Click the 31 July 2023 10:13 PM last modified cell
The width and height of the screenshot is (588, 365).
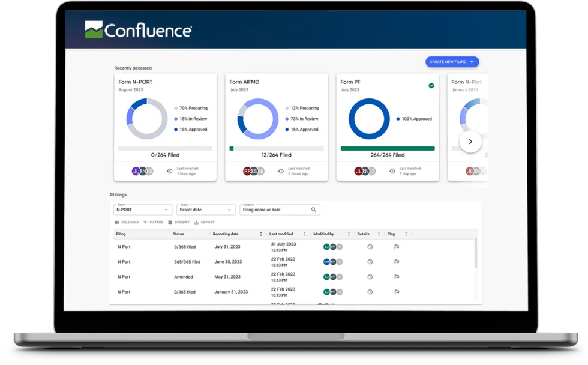[x=283, y=247]
